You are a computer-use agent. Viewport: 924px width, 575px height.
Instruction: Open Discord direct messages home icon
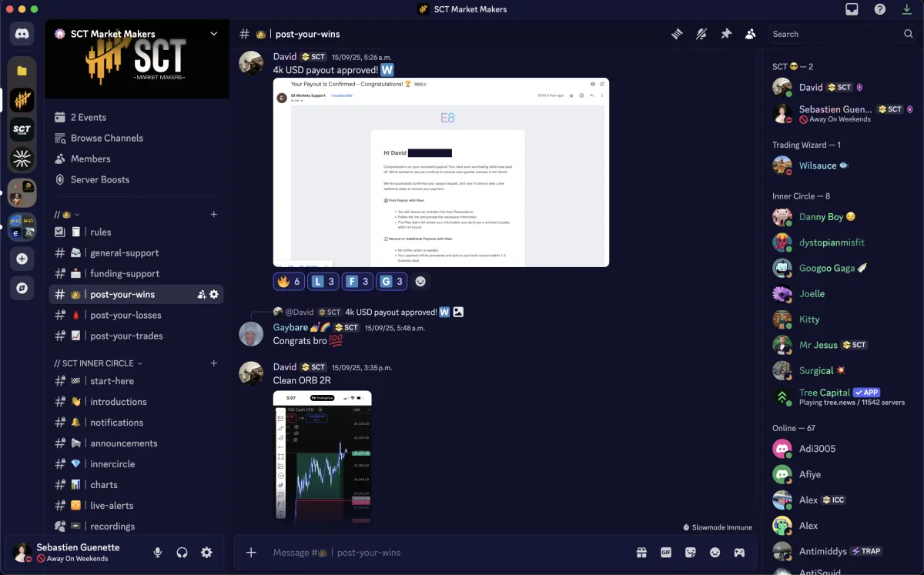tap(22, 34)
